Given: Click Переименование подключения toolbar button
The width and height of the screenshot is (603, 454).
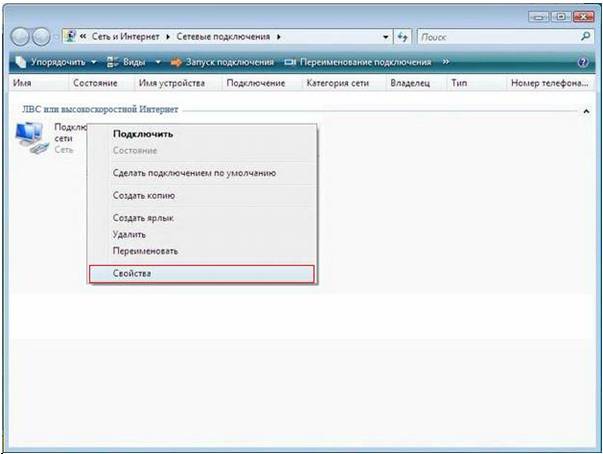Looking at the screenshot, I should pyautogui.click(x=358, y=62).
